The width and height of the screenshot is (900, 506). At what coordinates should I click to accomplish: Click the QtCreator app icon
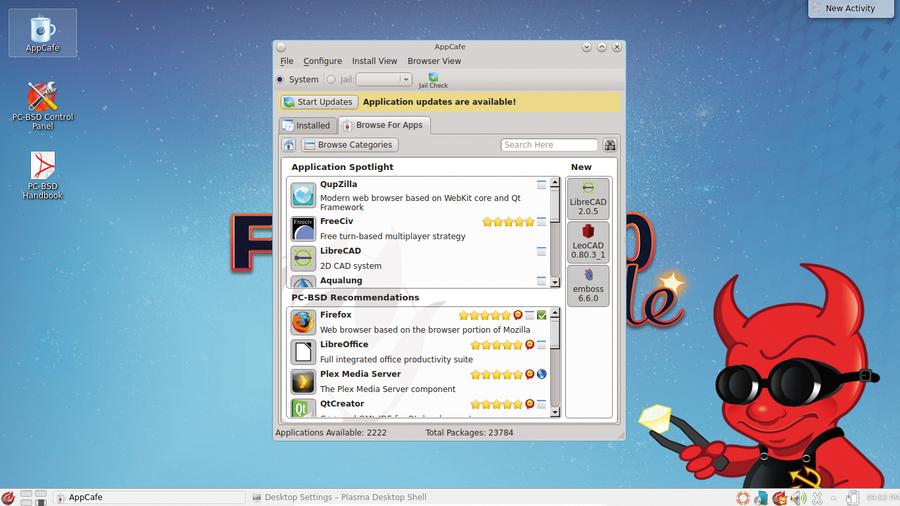pyautogui.click(x=302, y=408)
